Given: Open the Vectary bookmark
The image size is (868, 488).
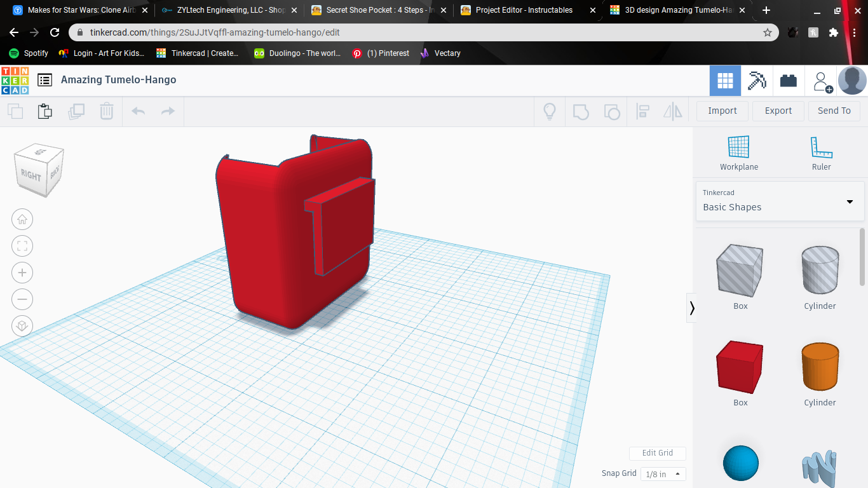Looking at the screenshot, I should (440, 53).
